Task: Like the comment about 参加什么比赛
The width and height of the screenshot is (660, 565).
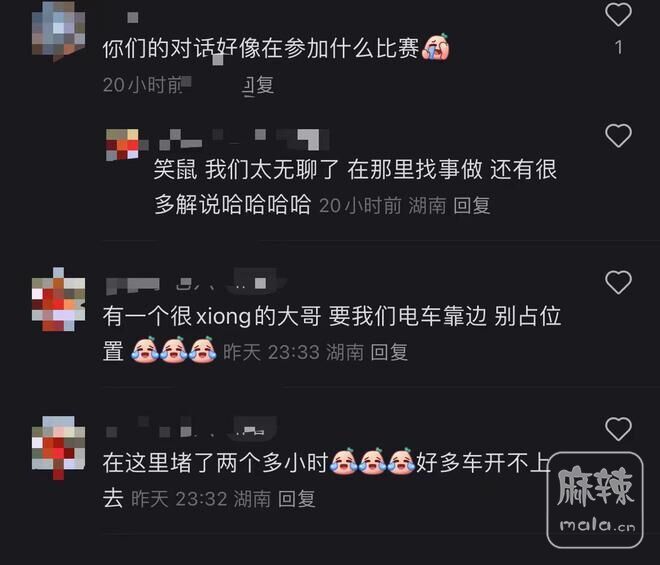Action: (618, 14)
